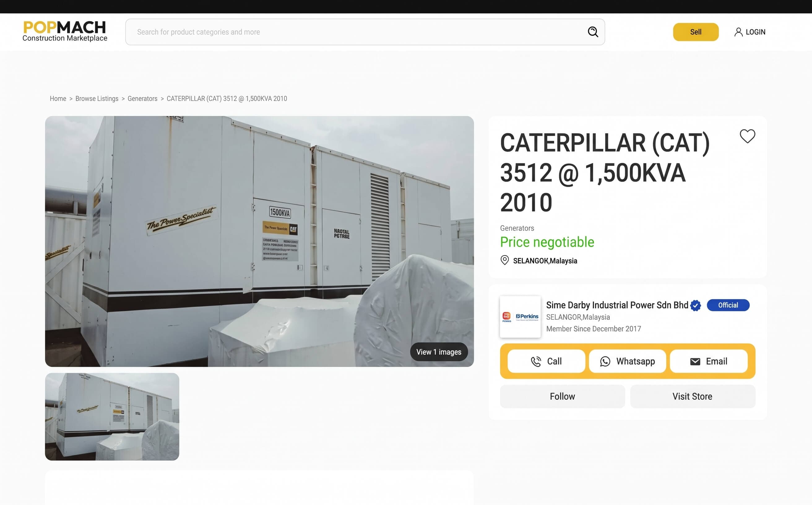812x505 pixels.
Task: Click the verified badge next to seller name
Action: click(x=695, y=305)
